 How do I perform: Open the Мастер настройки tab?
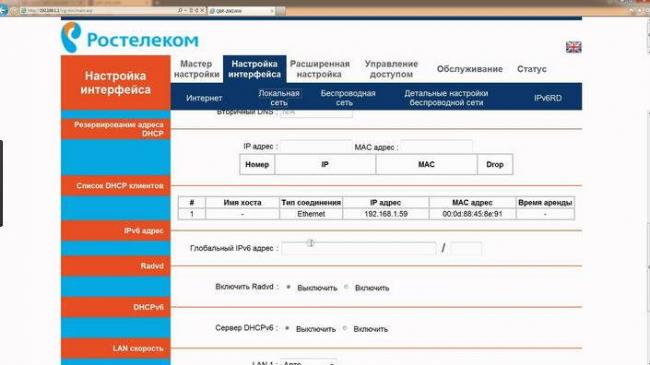point(196,69)
